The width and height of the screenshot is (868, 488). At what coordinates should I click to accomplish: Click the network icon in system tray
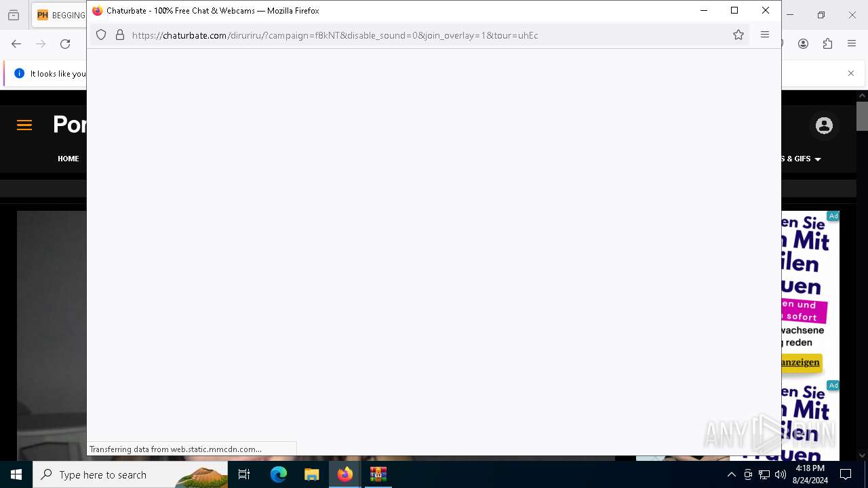click(x=764, y=474)
